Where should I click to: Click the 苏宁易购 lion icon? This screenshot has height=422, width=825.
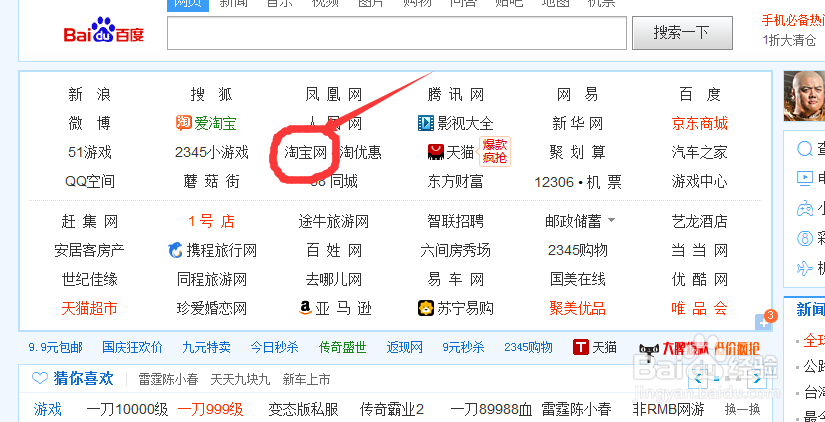tap(426, 308)
